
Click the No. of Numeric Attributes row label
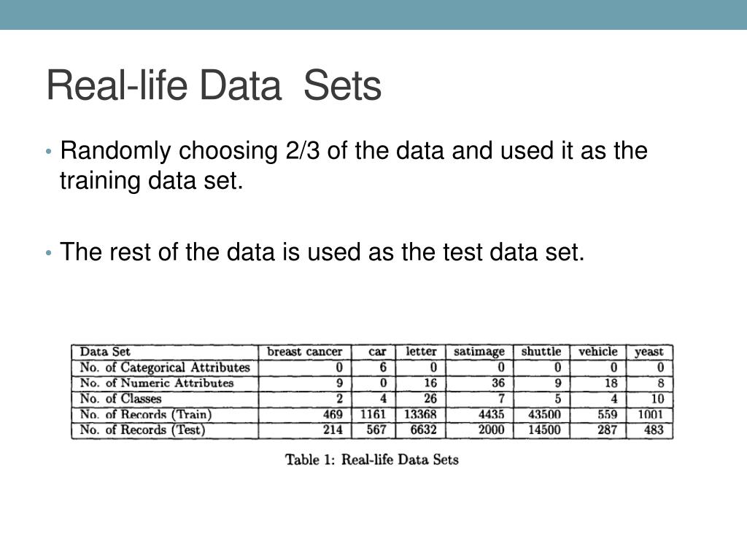157,383
